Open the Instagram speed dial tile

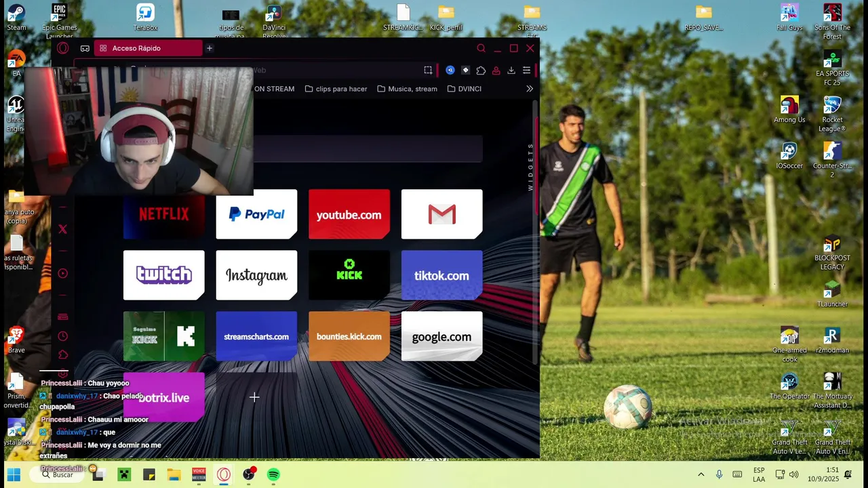256,275
